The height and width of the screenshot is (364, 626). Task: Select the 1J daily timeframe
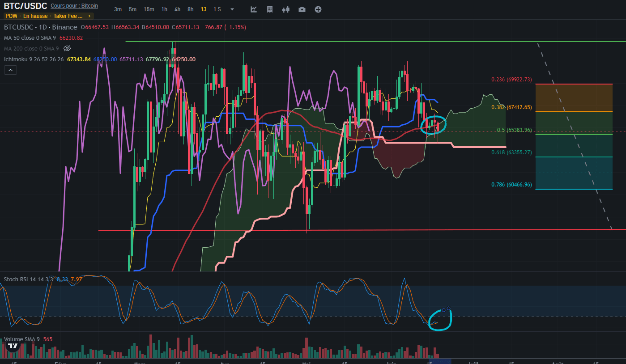204,9
